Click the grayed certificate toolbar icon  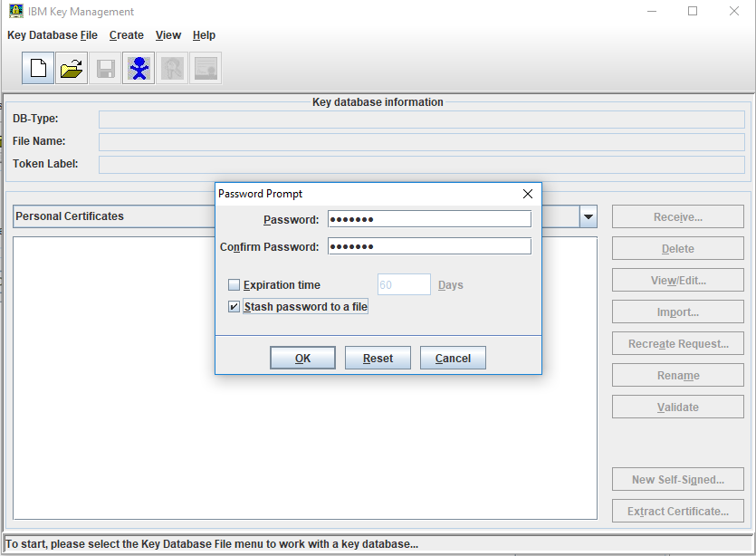click(x=206, y=69)
